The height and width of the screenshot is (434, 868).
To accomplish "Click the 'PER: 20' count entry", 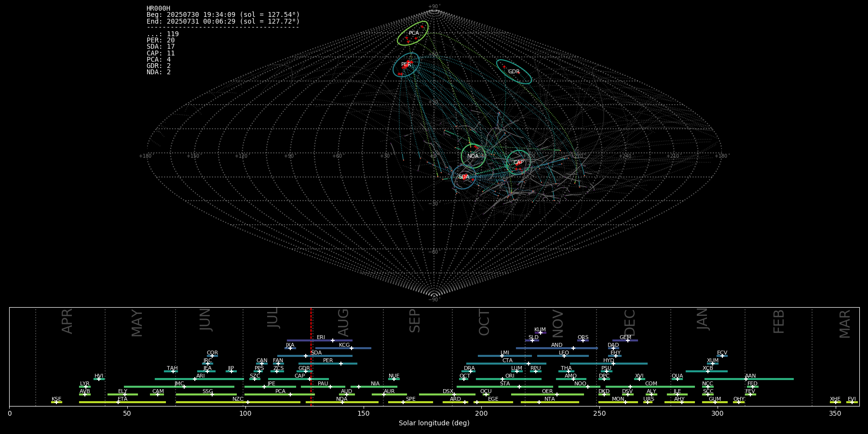I will pyautogui.click(x=161, y=41).
